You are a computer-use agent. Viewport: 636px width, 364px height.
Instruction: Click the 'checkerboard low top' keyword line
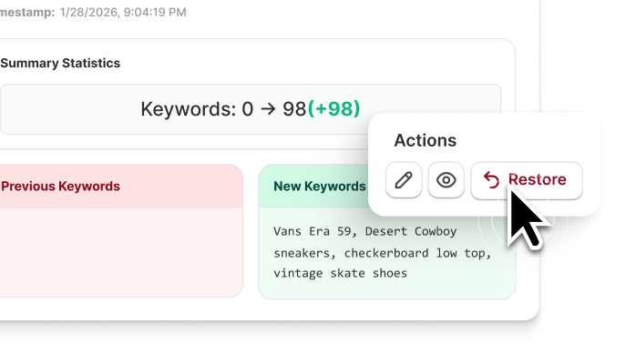click(x=414, y=253)
